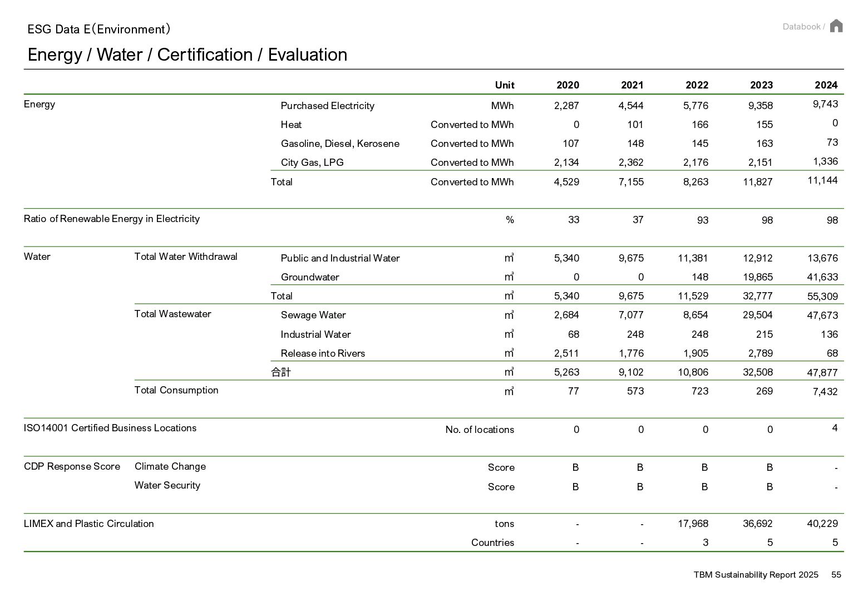Screen dimensions: 868x601
Task: Click the 'Water Security' row label
Action: [x=167, y=485]
